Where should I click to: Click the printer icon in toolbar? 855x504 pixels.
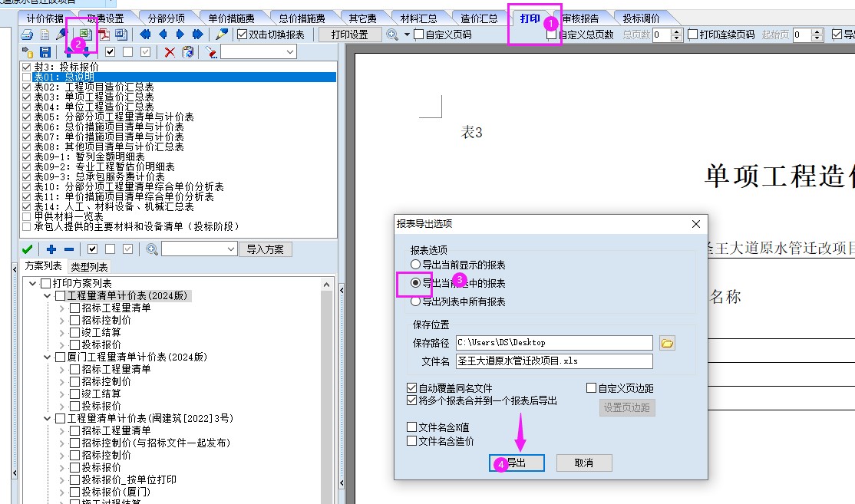click(x=27, y=35)
